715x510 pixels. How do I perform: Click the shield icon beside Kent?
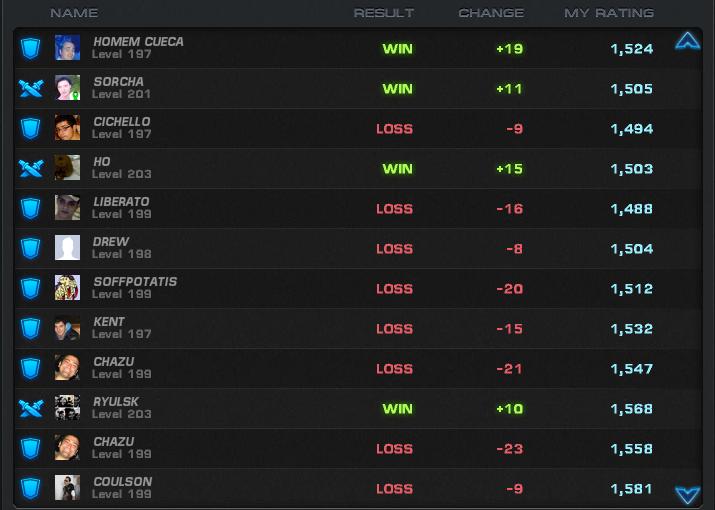tap(30, 328)
